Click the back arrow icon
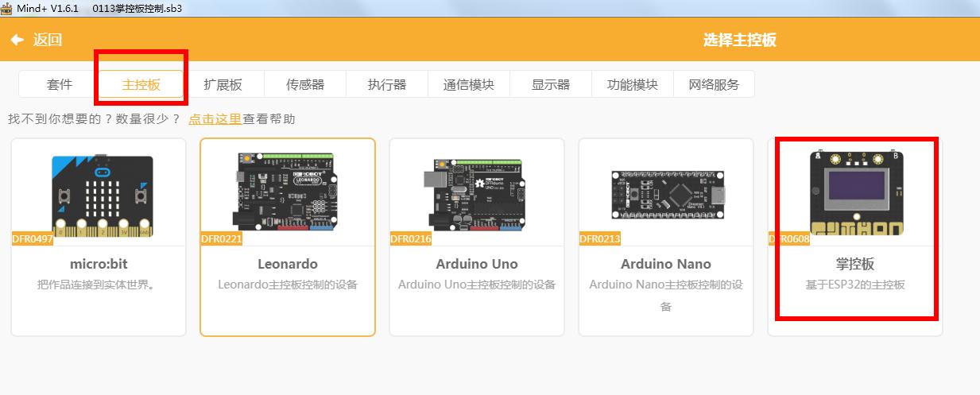Viewport: 980px width, 395px height. click(x=17, y=40)
